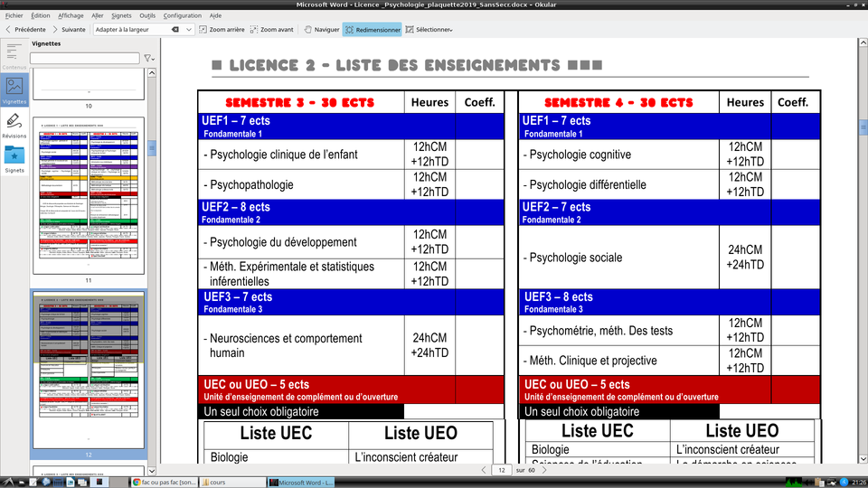This screenshot has width=868, height=488.
Task: Select page 10 thumbnail
Action: click(x=89, y=86)
